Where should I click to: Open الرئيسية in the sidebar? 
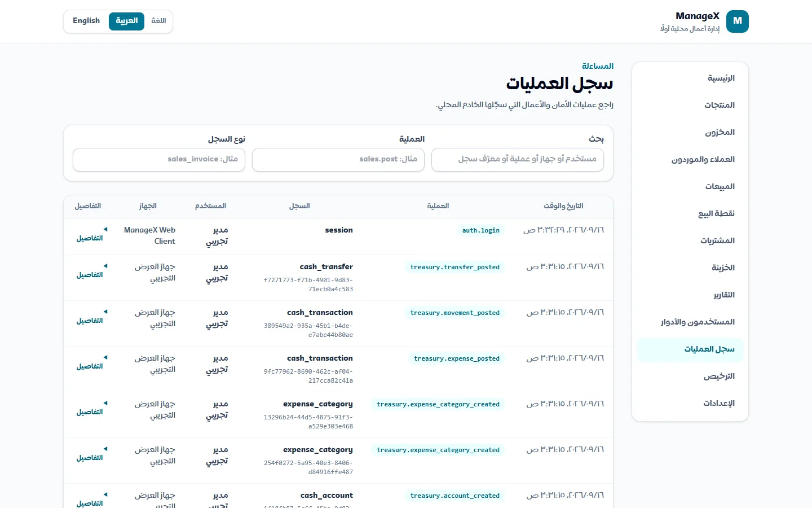click(690, 78)
